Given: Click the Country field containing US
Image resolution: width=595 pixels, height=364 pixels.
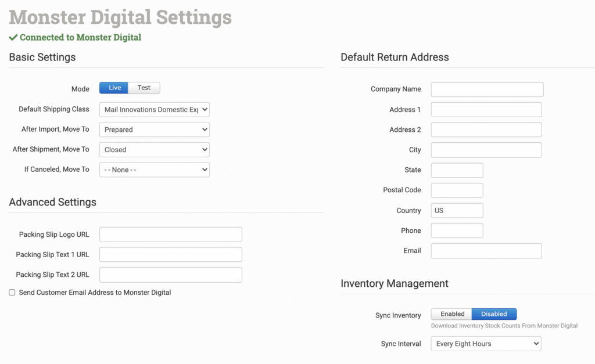Looking at the screenshot, I should 457,210.
